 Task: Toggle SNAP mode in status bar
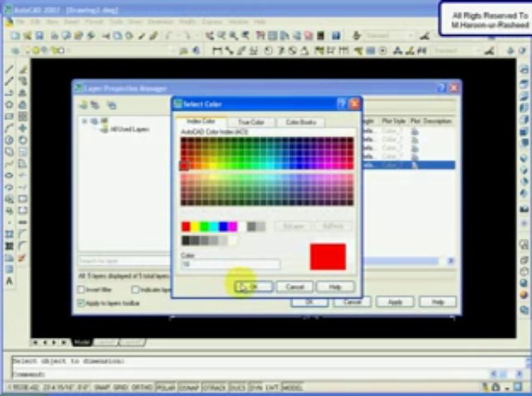pos(101,387)
